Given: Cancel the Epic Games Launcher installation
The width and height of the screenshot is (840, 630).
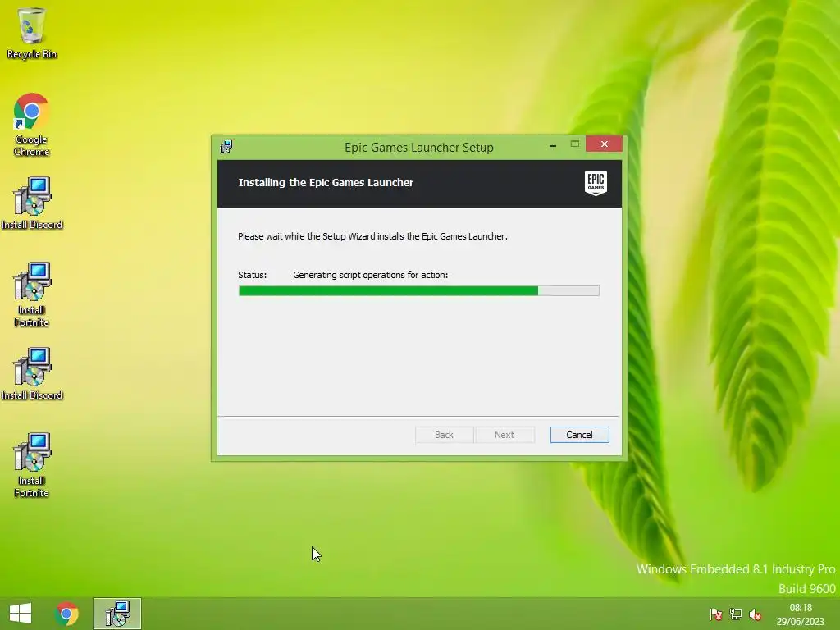Looking at the screenshot, I should 580,435.
